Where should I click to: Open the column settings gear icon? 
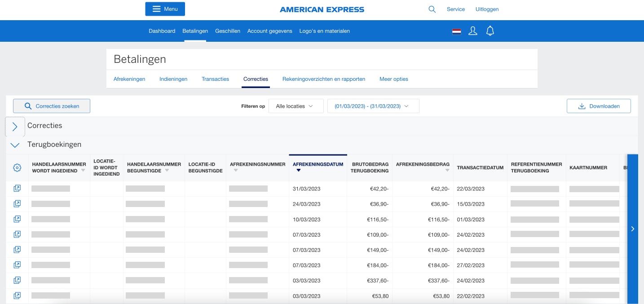(x=17, y=167)
